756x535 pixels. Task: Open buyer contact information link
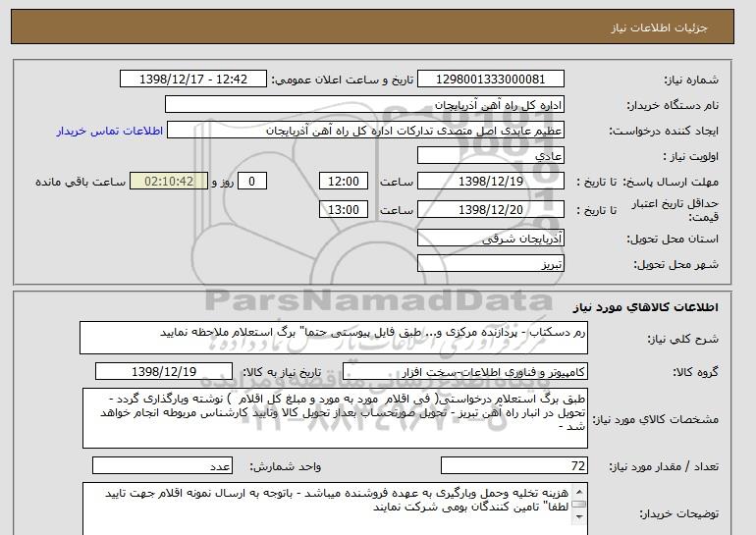[109, 132]
